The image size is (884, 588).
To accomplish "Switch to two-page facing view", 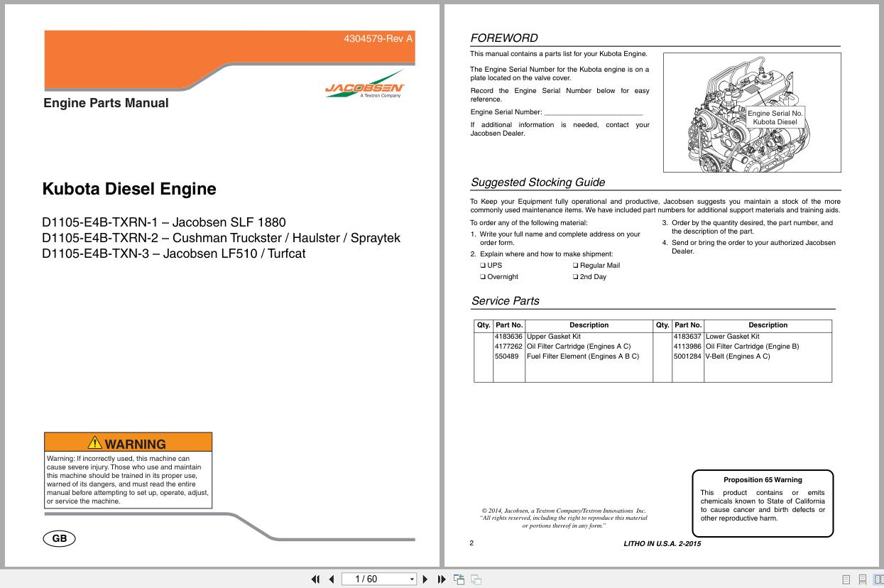I will point(878,579).
